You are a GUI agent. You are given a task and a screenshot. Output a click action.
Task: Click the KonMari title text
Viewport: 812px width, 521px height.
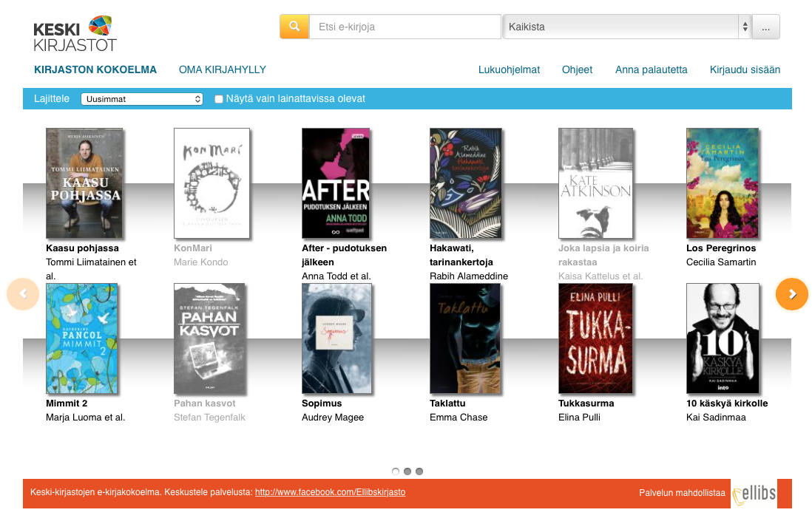(193, 248)
